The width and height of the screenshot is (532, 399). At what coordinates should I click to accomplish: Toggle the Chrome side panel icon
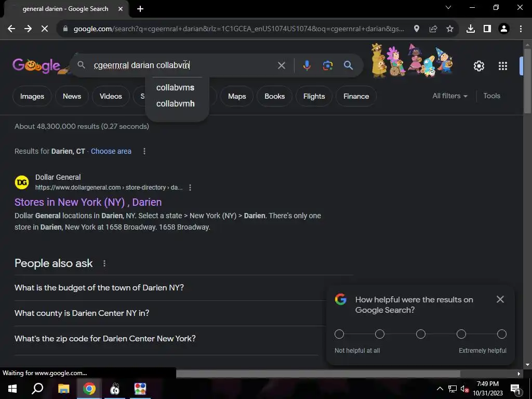(487, 29)
